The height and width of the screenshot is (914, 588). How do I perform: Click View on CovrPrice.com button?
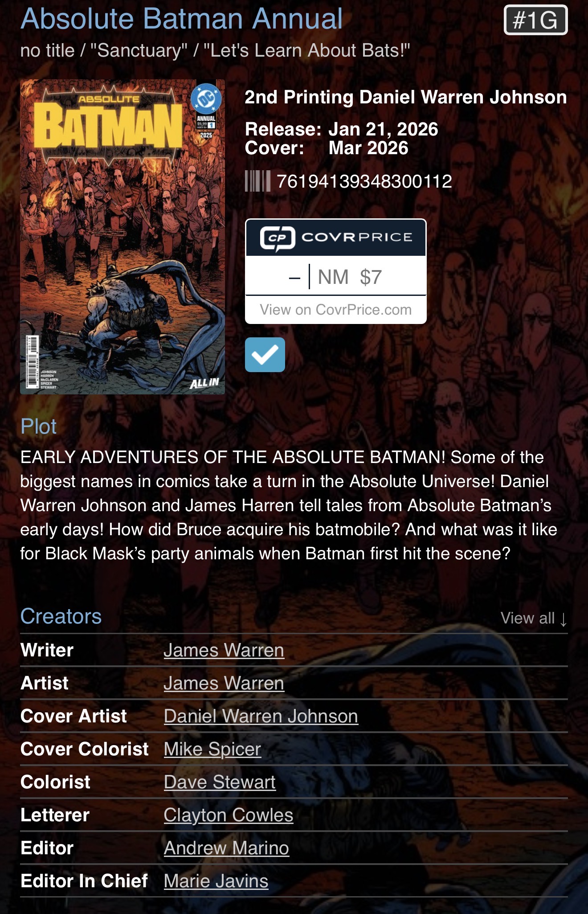coord(336,310)
